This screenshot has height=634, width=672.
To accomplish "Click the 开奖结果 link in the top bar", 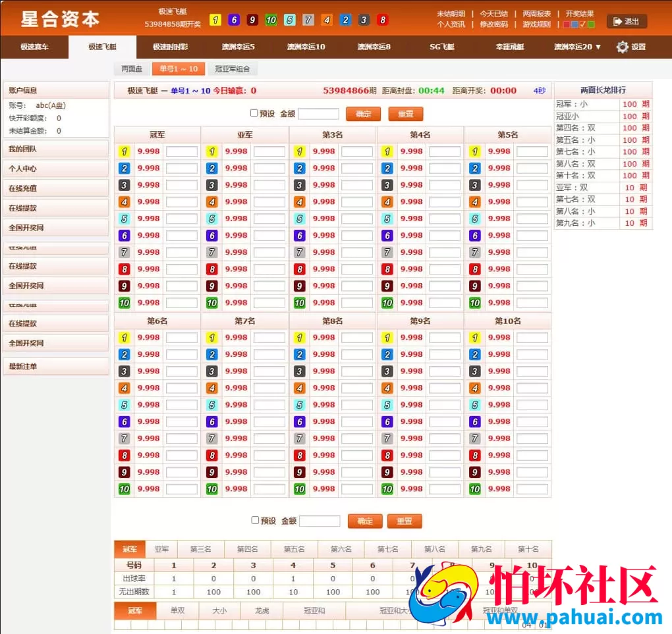I will click(x=581, y=13).
